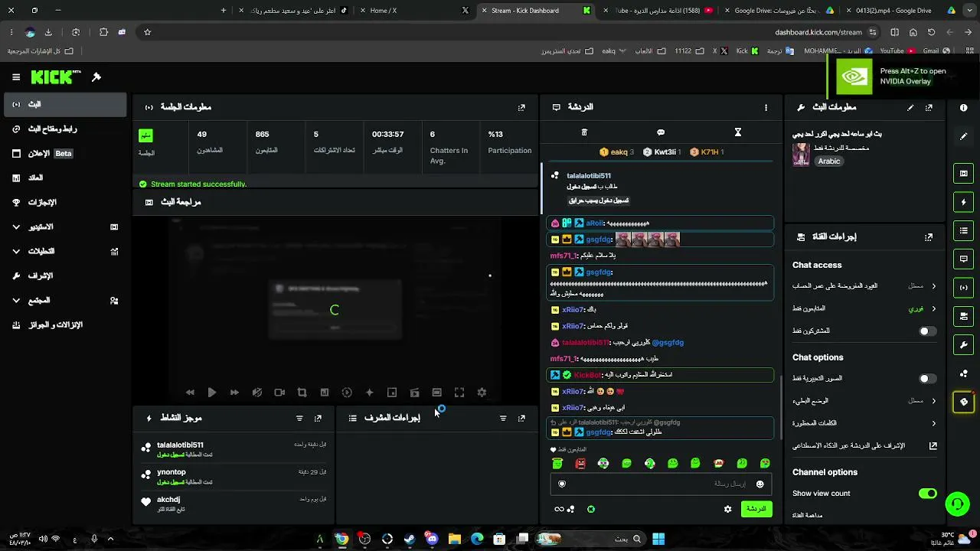Image resolution: width=980 pixels, height=551 pixels.
Task: Click the list icon in right sidebar
Action: tap(964, 230)
